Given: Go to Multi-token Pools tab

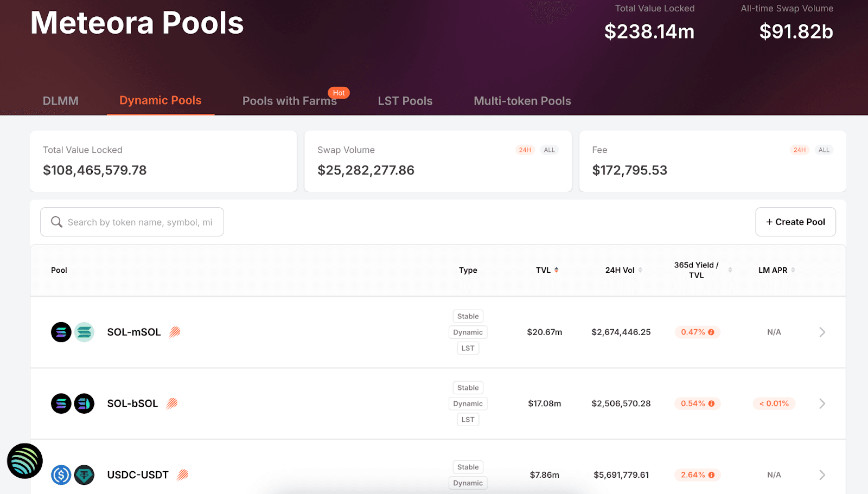Looking at the screenshot, I should tap(522, 101).
